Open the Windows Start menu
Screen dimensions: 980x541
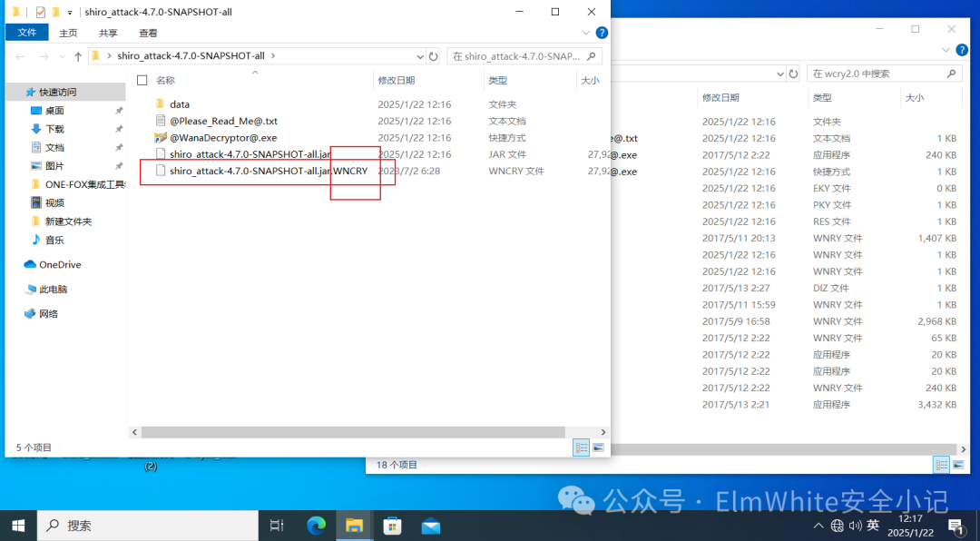coord(18,526)
